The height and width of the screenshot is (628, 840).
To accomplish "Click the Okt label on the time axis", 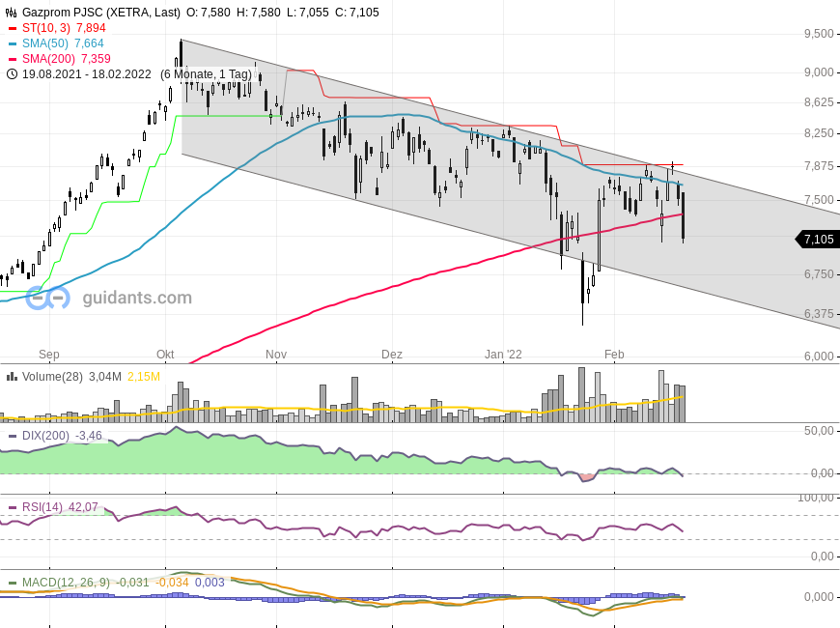I will [x=165, y=355].
